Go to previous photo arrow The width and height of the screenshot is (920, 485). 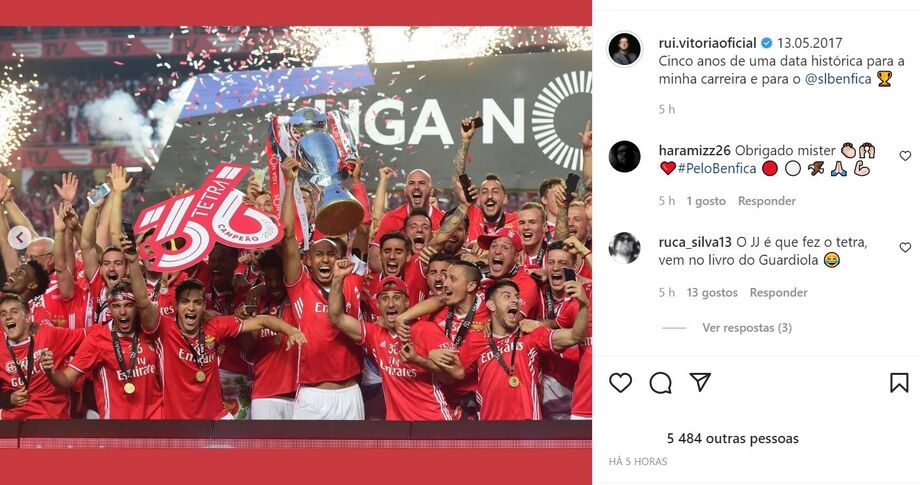pyautogui.click(x=19, y=238)
